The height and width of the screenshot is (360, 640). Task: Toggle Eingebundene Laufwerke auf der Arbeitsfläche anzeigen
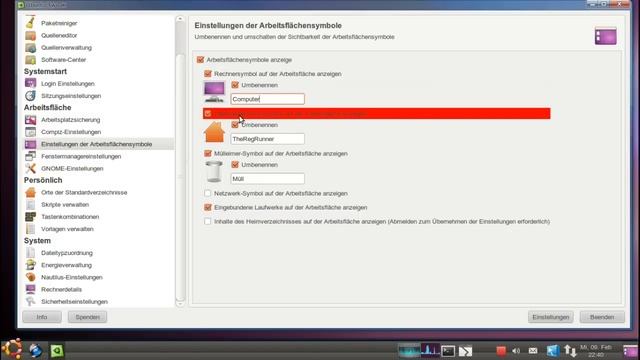[x=208, y=207]
